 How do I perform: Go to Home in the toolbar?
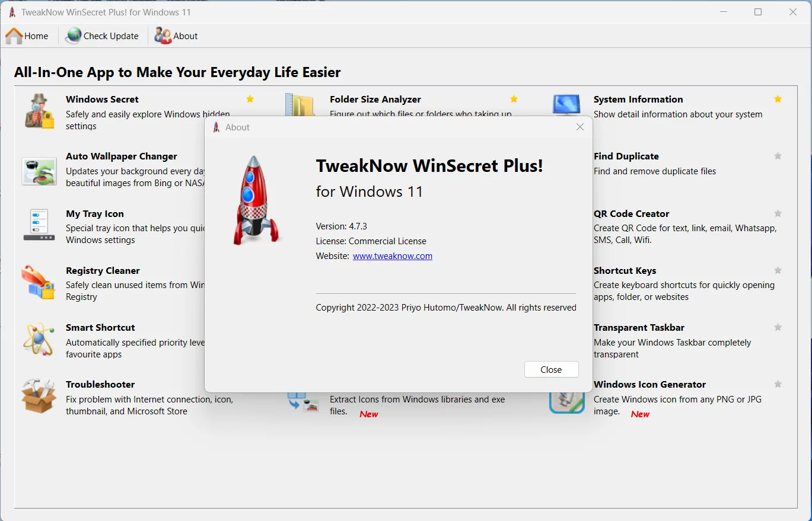click(x=27, y=36)
